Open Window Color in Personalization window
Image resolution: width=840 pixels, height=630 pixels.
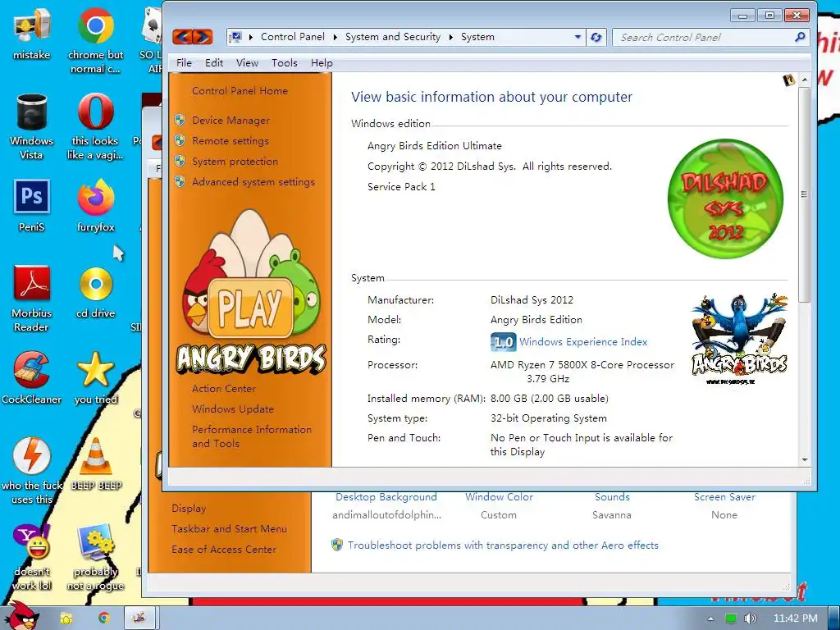click(499, 497)
